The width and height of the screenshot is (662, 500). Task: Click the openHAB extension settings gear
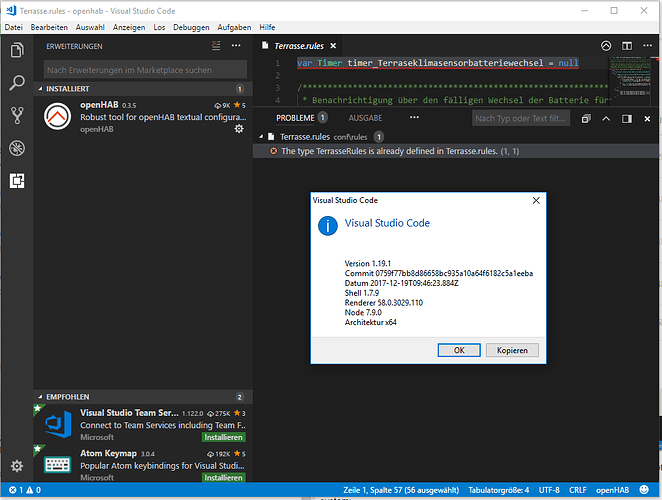coord(239,129)
